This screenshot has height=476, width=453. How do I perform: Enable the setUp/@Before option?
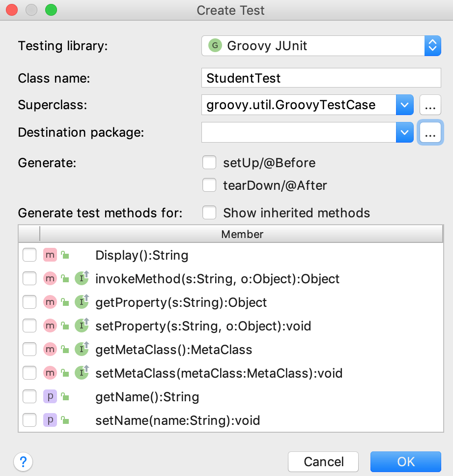(x=209, y=162)
